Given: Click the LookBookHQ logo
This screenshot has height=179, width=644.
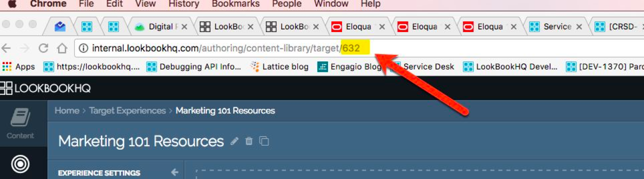Looking at the screenshot, I should click(45, 88).
